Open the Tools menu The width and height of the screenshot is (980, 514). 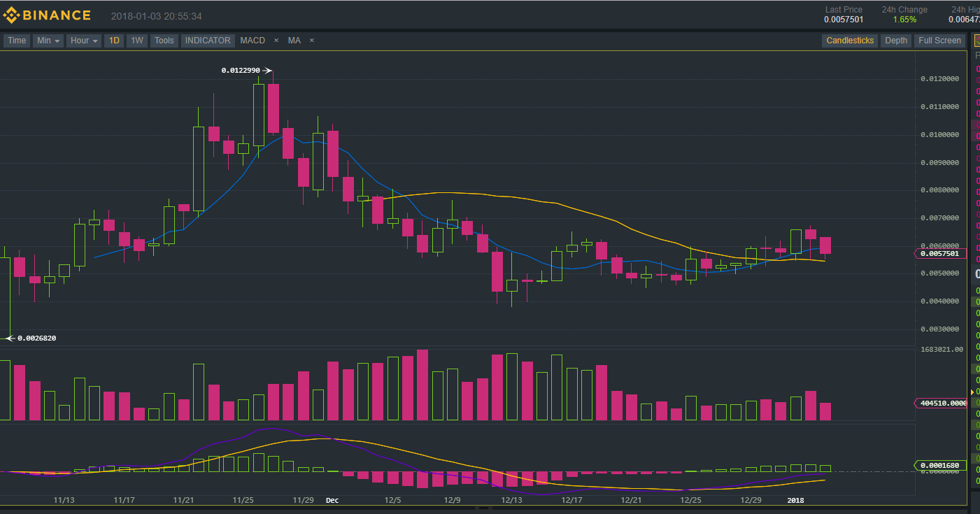tap(164, 41)
